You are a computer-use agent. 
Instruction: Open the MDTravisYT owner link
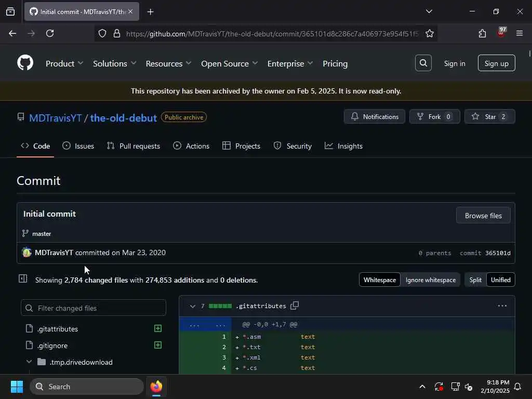[x=55, y=118]
